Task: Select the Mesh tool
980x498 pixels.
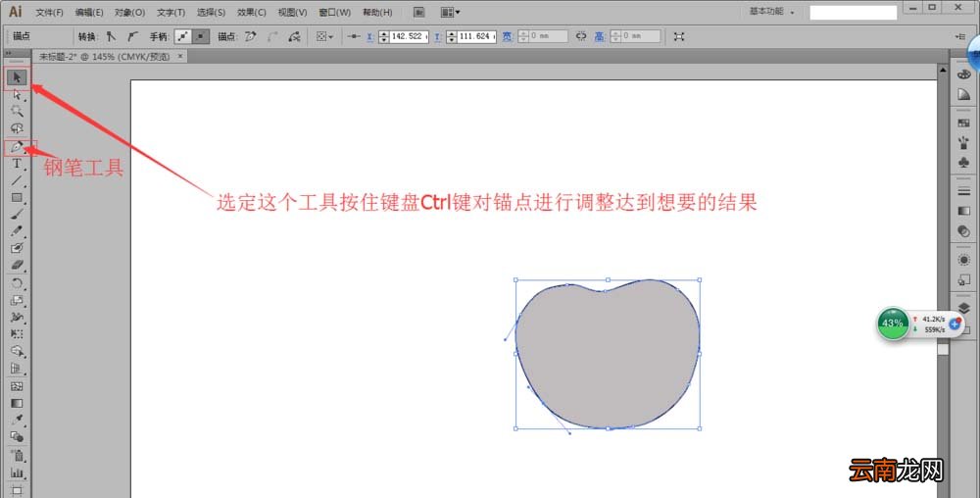Action: (17, 386)
